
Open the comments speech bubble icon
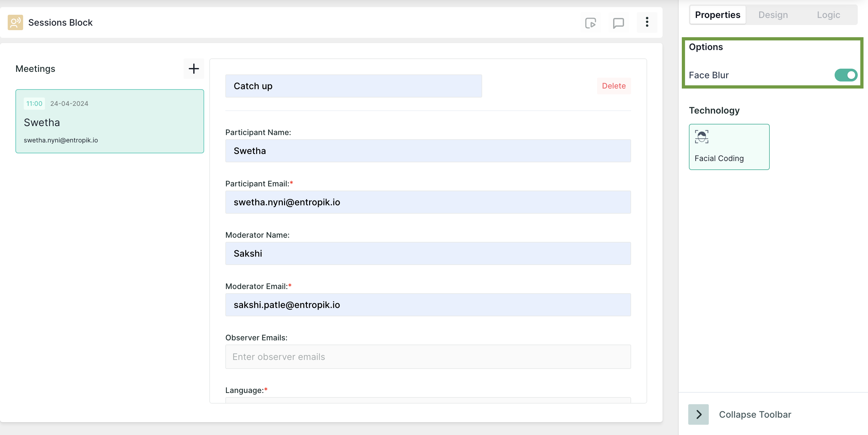[x=618, y=23]
